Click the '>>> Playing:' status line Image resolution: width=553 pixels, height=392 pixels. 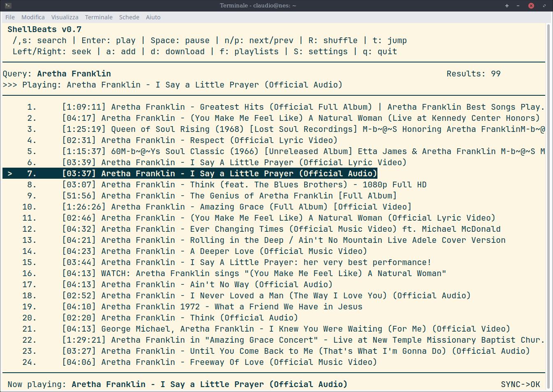(173, 85)
